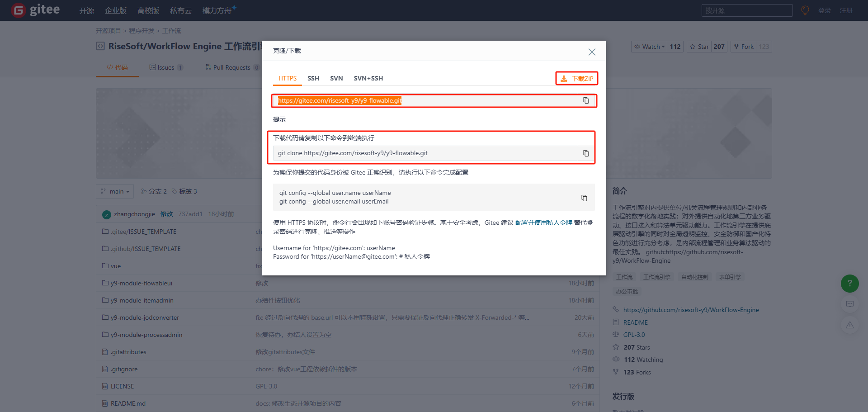Viewport: 868px width, 412px height.
Task: Expand the main branch dropdown
Action: [115, 191]
